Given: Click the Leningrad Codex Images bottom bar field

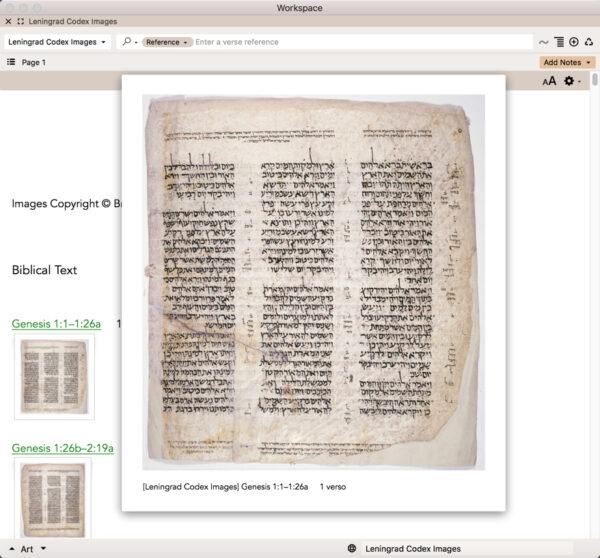Looking at the screenshot, I should pos(467,549).
